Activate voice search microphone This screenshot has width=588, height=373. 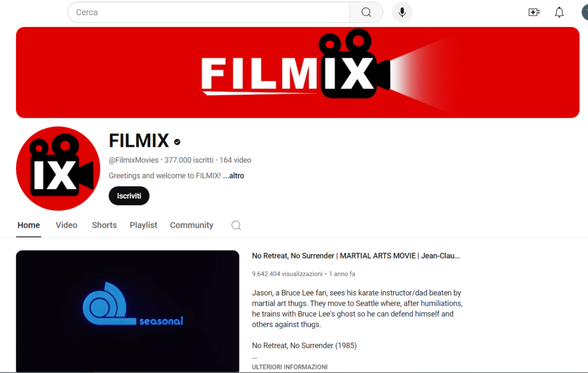tap(402, 13)
